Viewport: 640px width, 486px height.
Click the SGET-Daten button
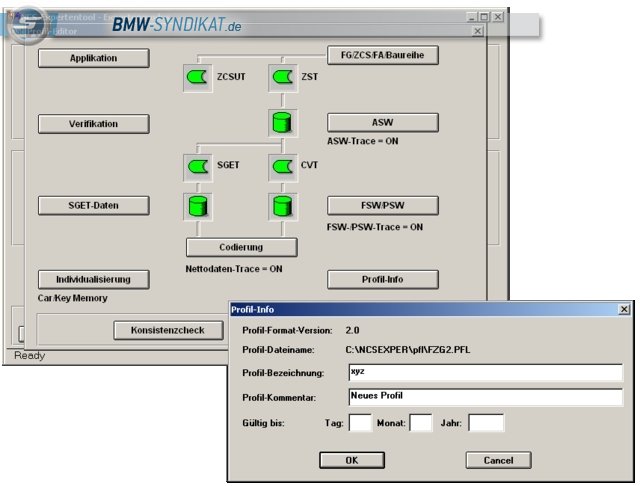(x=93, y=205)
